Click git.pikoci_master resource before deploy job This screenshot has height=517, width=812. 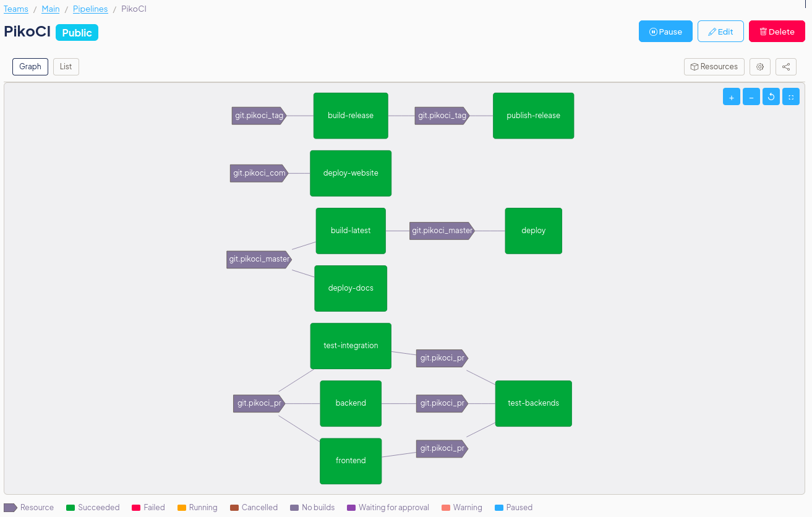[442, 231]
